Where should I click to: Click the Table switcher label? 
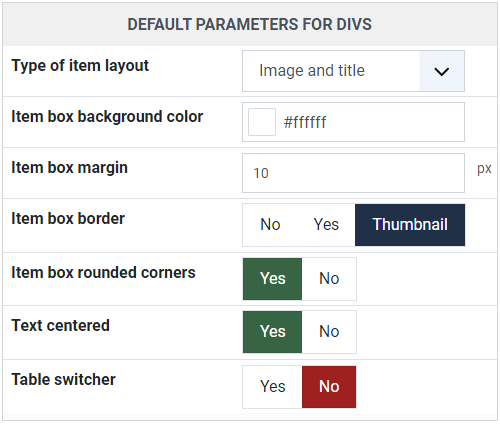pyautogui.click(x=63, y=379)
